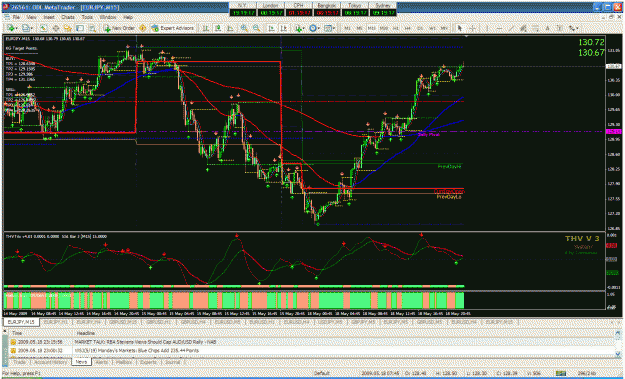Open the Data Window icon
The image size is (625, 379).
click(56, 28)
